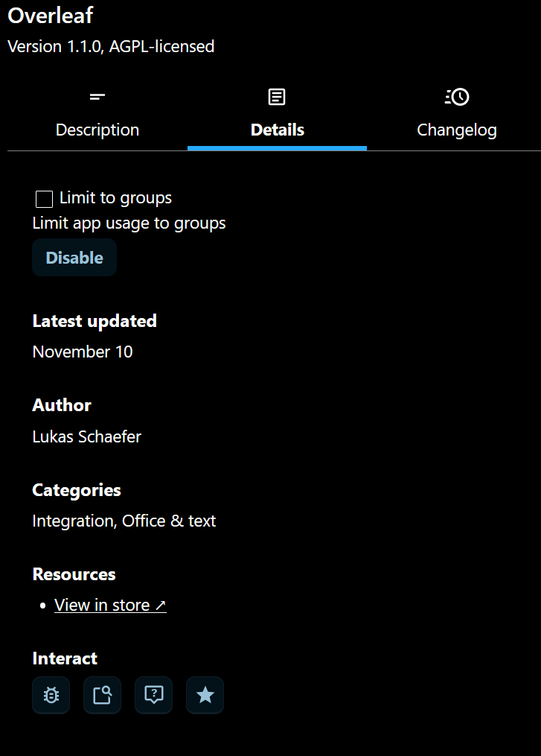Click the 'Limit to groups' checkbox label
Image resolution: width=541 pixels, height=756 pixels.
tap(115, 198)
